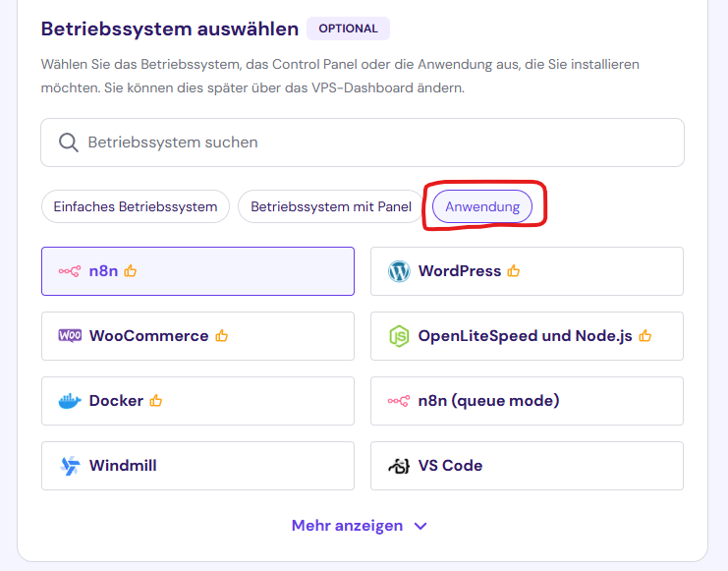728x571 pixels.
Task: Click the WooCommerce logo icon
Action: click(70, 336)
